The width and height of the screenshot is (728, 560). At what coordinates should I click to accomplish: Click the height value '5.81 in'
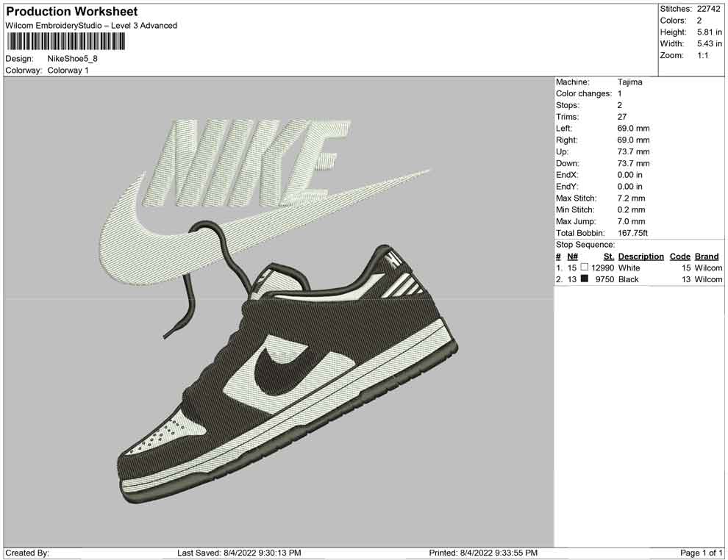tap(710, 32)
